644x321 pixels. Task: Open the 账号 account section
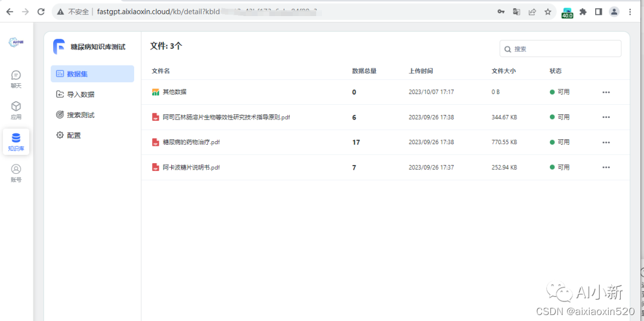(16, 173)
